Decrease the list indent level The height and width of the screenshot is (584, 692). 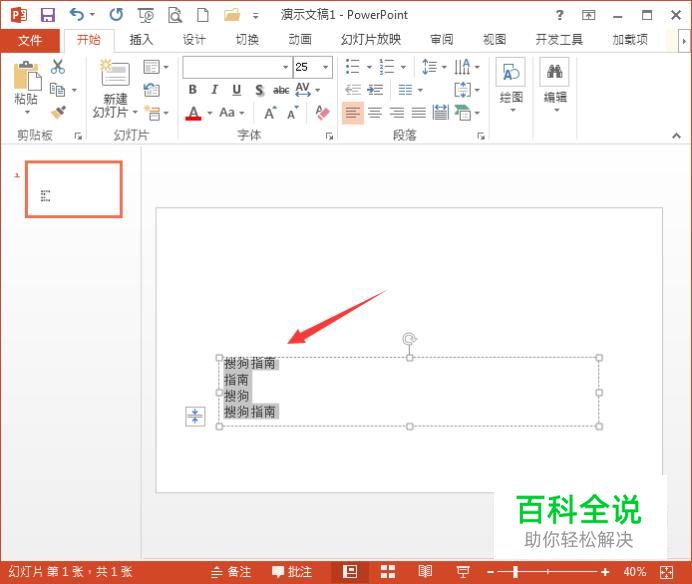353,90
